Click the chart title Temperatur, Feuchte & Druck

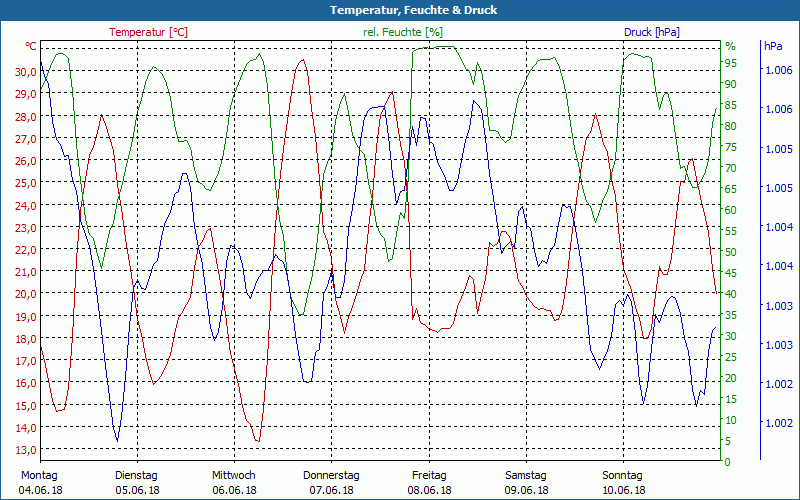413,10
